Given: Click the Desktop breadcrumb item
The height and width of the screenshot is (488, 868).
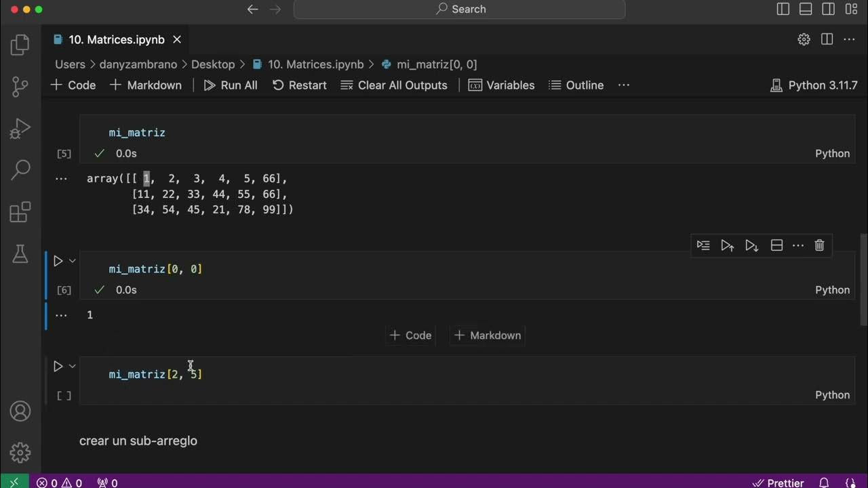Looking at the screenshot, I should [x=212, y=64].
